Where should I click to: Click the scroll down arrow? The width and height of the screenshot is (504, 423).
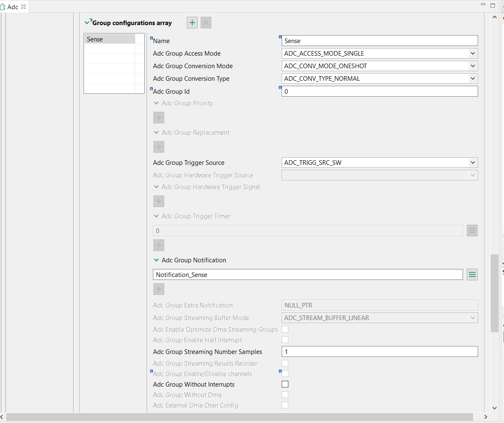[495, 408]
